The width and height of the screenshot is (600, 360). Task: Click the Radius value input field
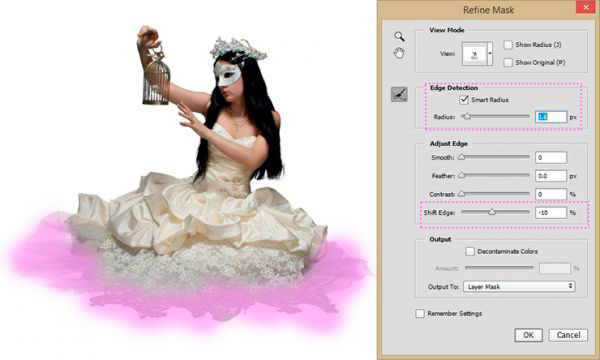coord(551,117)
